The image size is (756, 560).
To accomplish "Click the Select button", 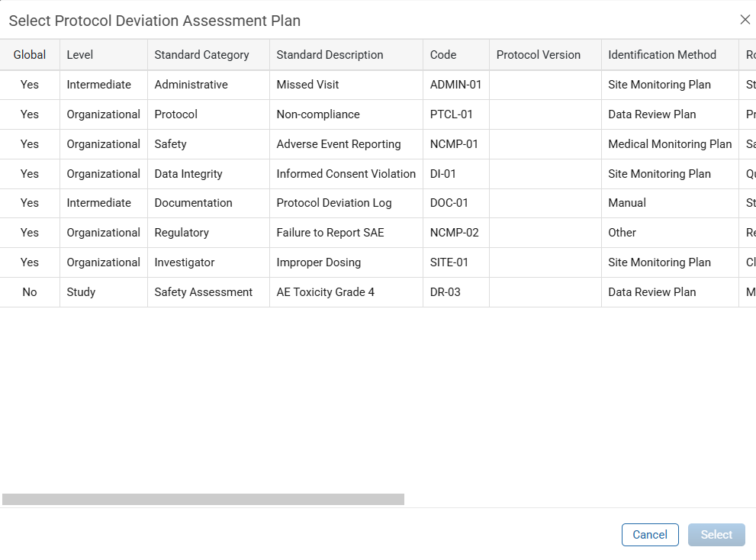I will pyautogui.click(x=716, y=534).
